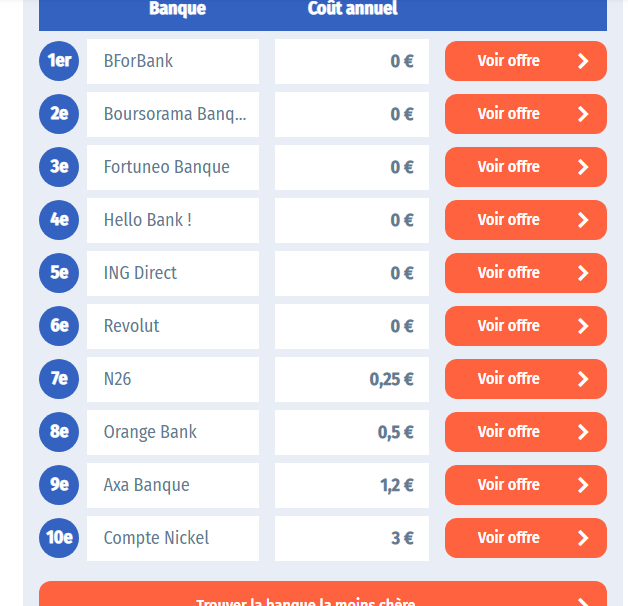This screenshot has height=606, width=628.
Task: Click the Hello Bank ! name cell
Action: [173, 220]
